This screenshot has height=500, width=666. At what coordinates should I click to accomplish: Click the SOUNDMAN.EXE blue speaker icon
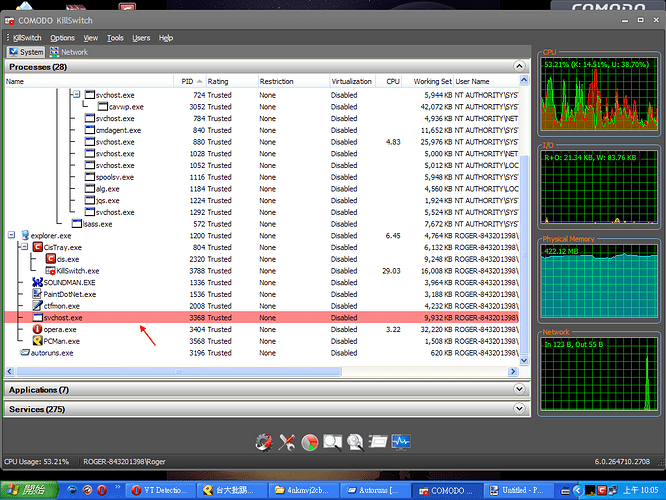pos(37,282)
